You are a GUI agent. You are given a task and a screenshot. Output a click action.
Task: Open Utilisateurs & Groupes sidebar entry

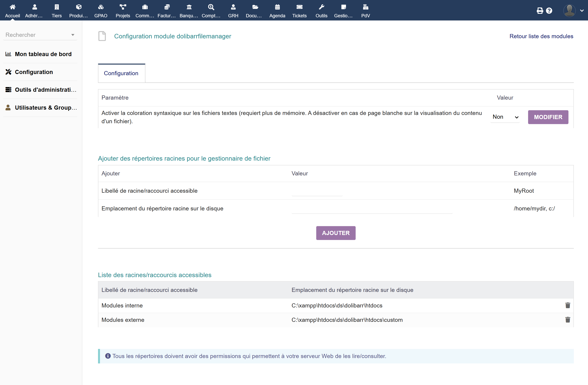point(46,108)
